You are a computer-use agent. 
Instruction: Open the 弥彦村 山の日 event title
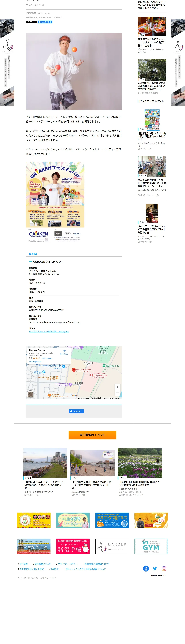pyautogui.click(x=152, y=136)
